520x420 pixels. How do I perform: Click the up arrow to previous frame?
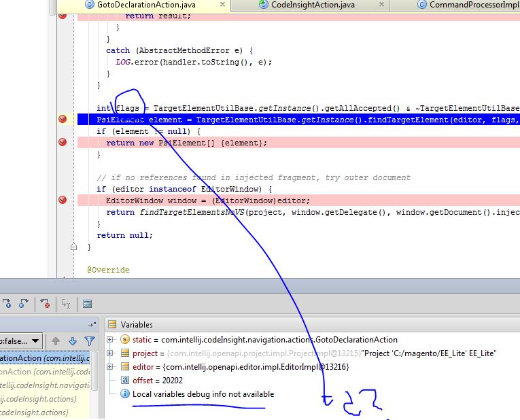coord(56,340)
